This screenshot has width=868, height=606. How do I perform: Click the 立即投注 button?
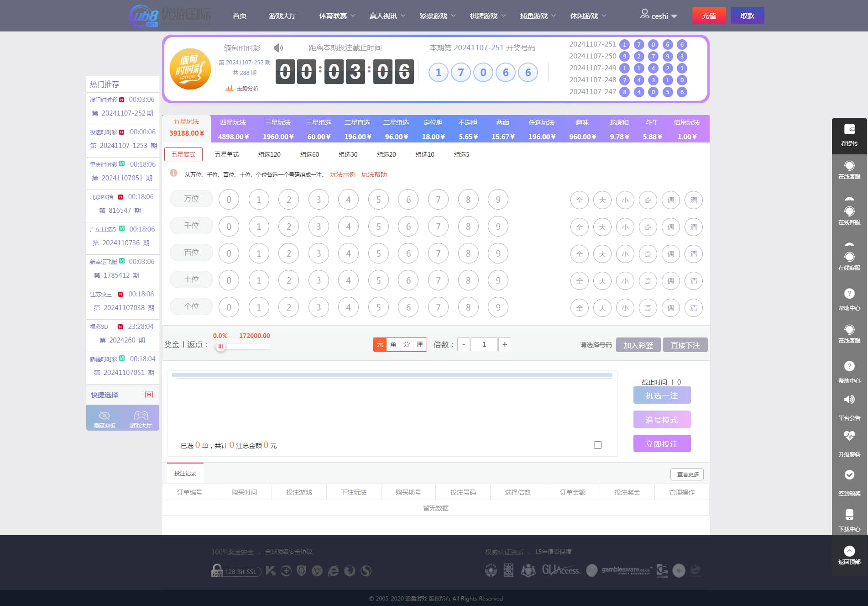click(x=662, y=443)
